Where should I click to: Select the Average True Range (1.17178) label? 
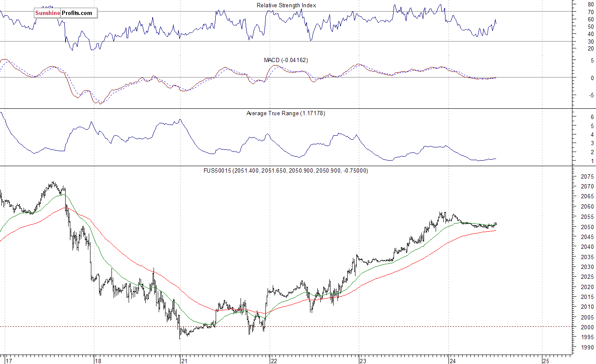point(286,113)
